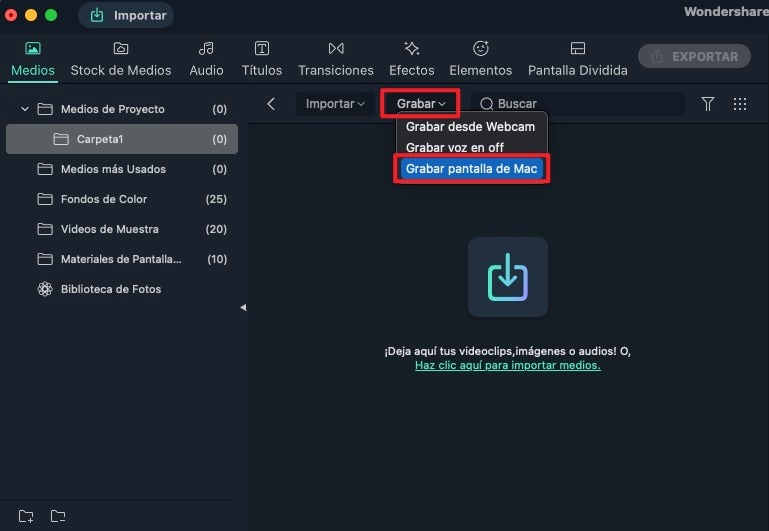Choose Grabar pantalla de Mac
The height and width of the screenshot is (531, 769).
coord(471,169)
